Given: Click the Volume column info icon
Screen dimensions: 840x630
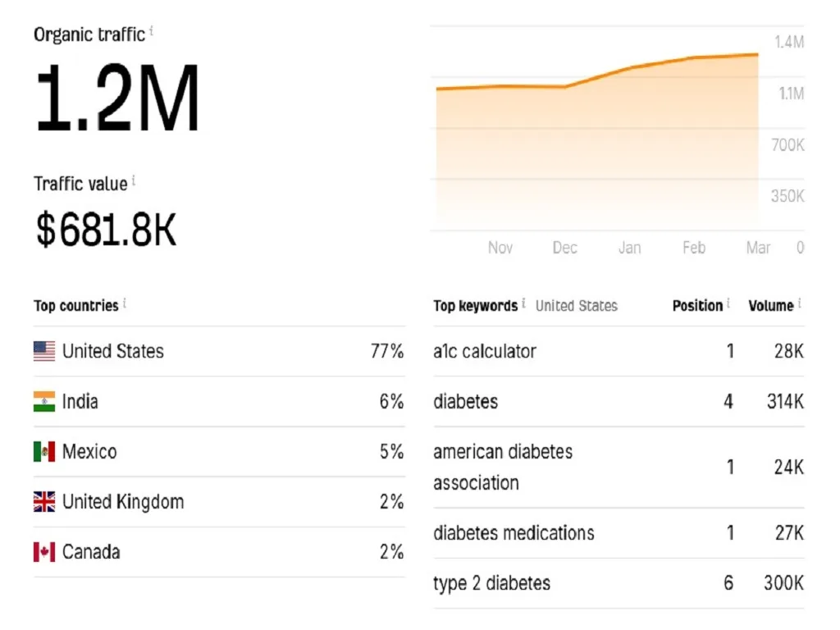Looking at the screenshot, I should click(799, 304).
